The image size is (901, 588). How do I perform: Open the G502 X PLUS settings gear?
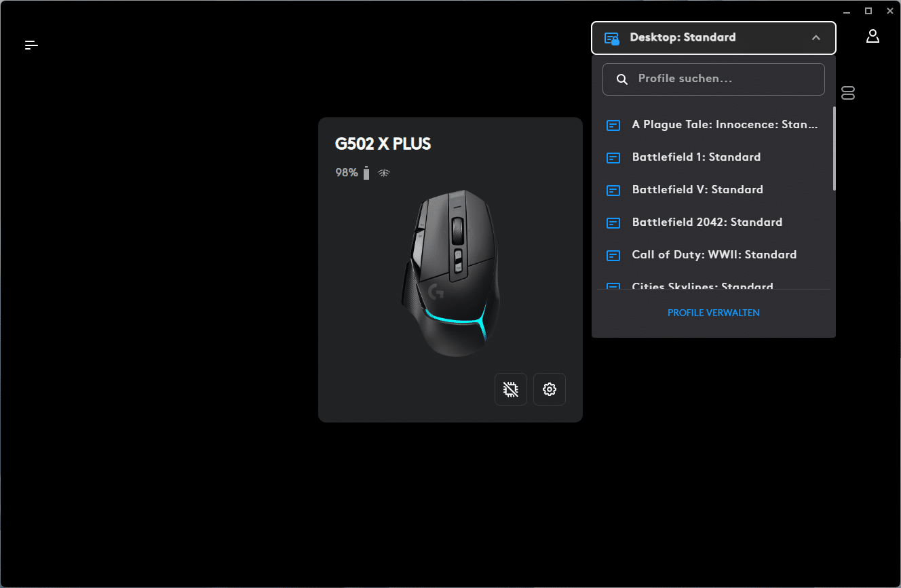coord(550,389)
